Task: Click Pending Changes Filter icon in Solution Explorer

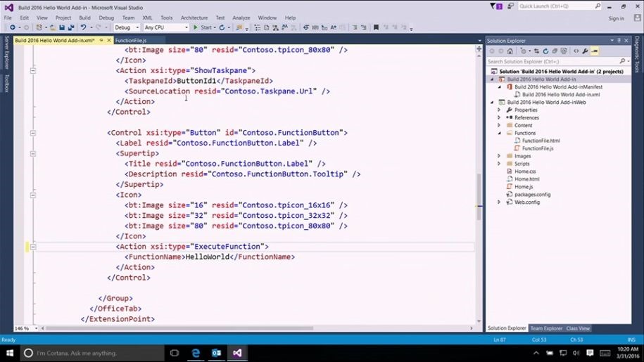Action: [x=523, y=51]
